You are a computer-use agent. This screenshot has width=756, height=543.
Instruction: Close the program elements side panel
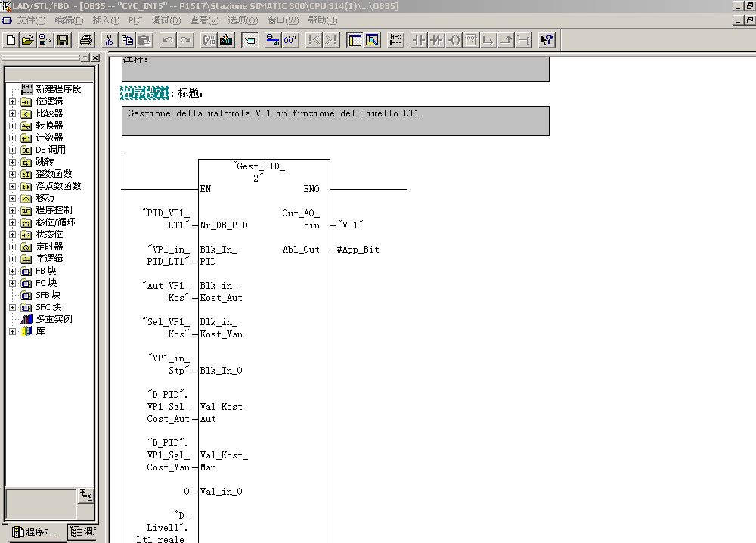pos(95,57)
